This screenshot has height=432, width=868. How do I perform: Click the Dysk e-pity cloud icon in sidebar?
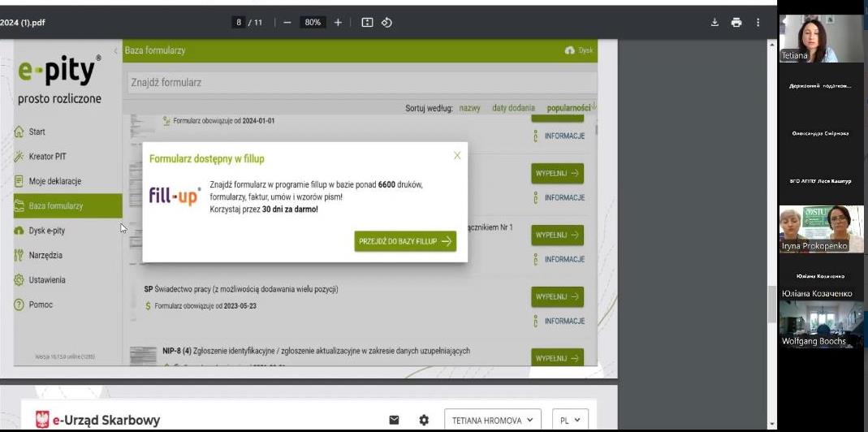pyautogui.click(x=19, y=231)
